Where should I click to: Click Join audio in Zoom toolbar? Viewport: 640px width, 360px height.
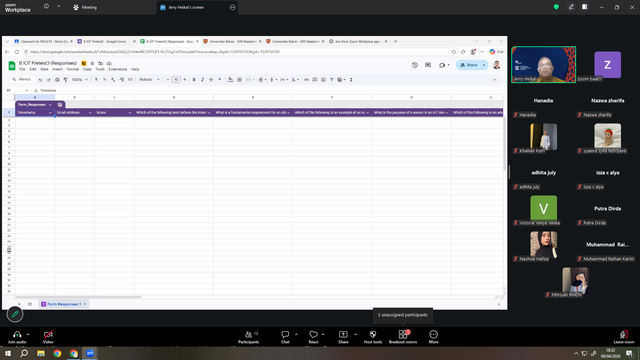[17, 337]
